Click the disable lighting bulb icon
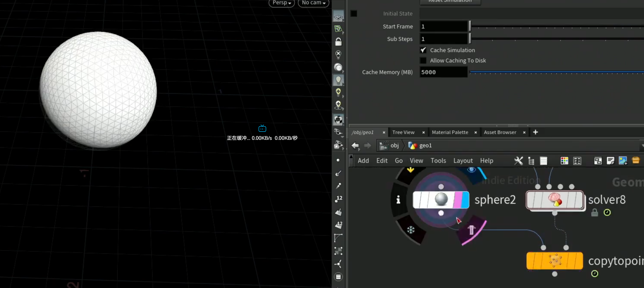The height and width of the screenshot is (288, 644). point(338,54)
